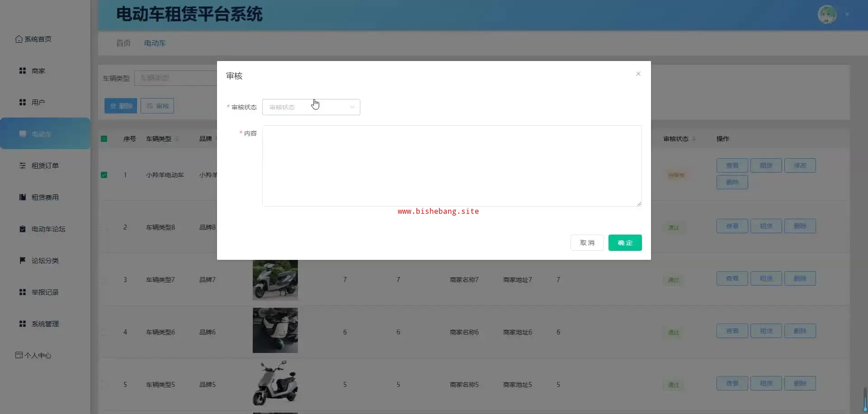This screenshot has width=868, height=414.
Task: Uncheck the checkbox for row 1 小羚羊电动车
Action: click(x=104, y=175)
